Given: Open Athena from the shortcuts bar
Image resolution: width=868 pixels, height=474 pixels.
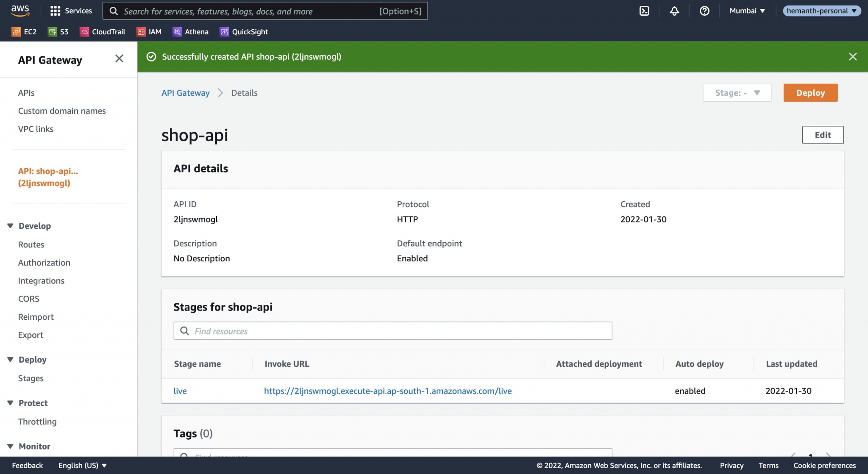Looking at the screenshot, I should pos(191,31).
